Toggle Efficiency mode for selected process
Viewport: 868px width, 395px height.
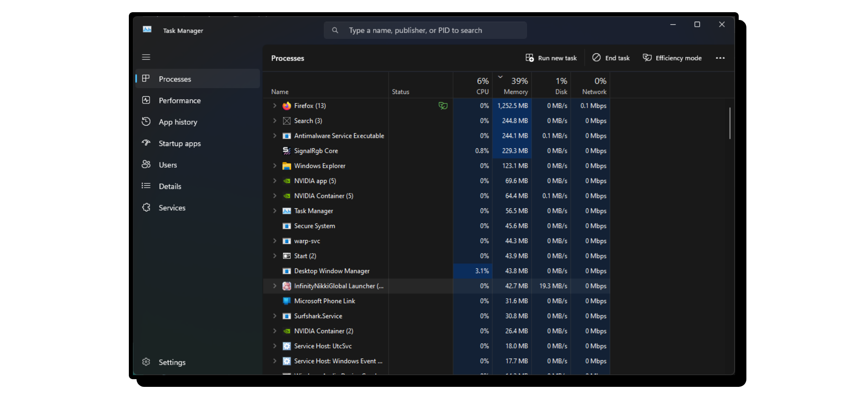(x=672, y=58)
